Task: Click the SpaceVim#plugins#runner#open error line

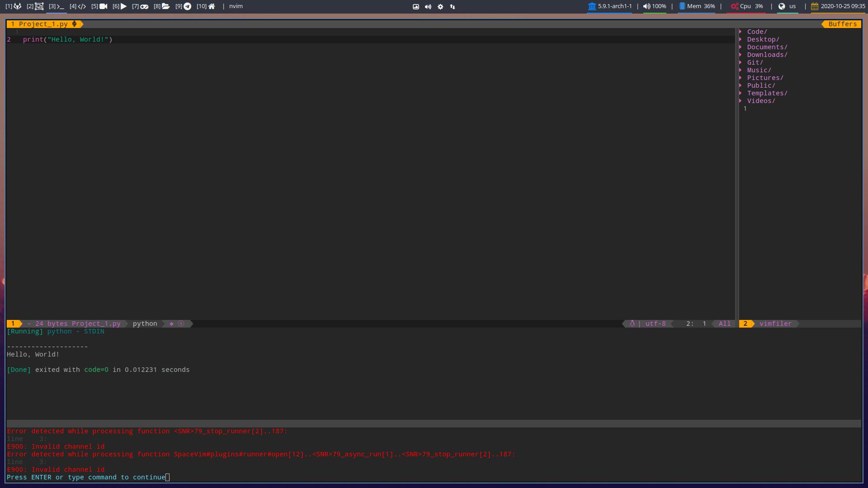Action: click(x=261, y=454)
